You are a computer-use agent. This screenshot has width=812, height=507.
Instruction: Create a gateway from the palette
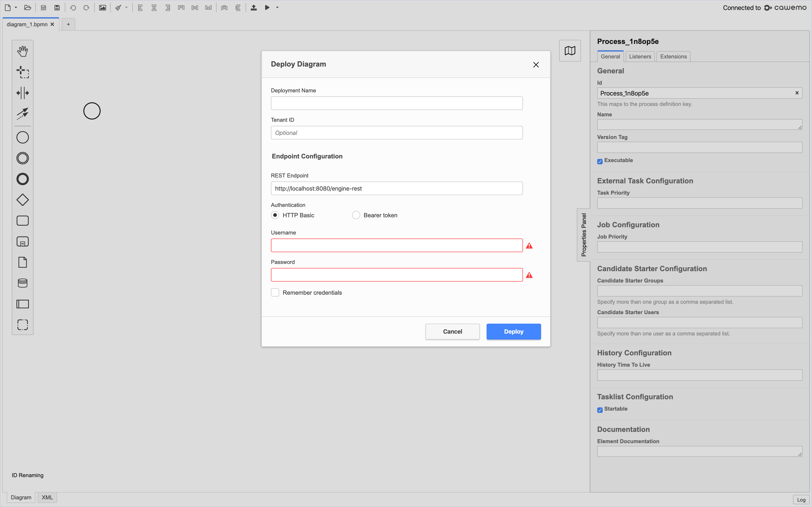click(x=22, y=199)
